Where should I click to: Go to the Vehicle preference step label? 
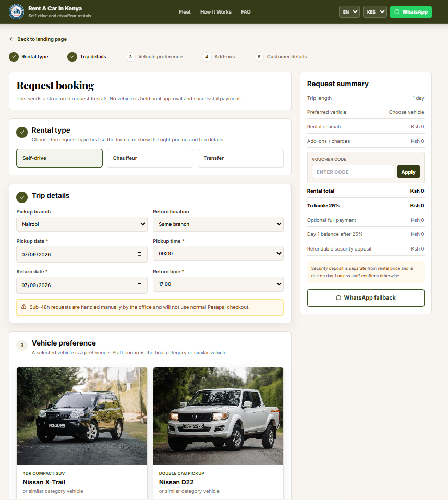(160, 57)
